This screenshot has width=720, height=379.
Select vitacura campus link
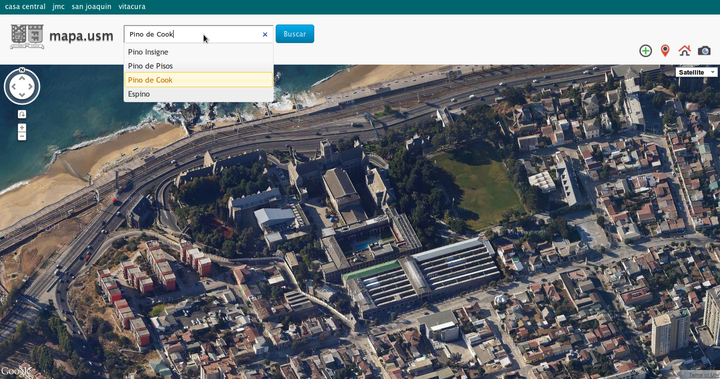tap(132, 6)
